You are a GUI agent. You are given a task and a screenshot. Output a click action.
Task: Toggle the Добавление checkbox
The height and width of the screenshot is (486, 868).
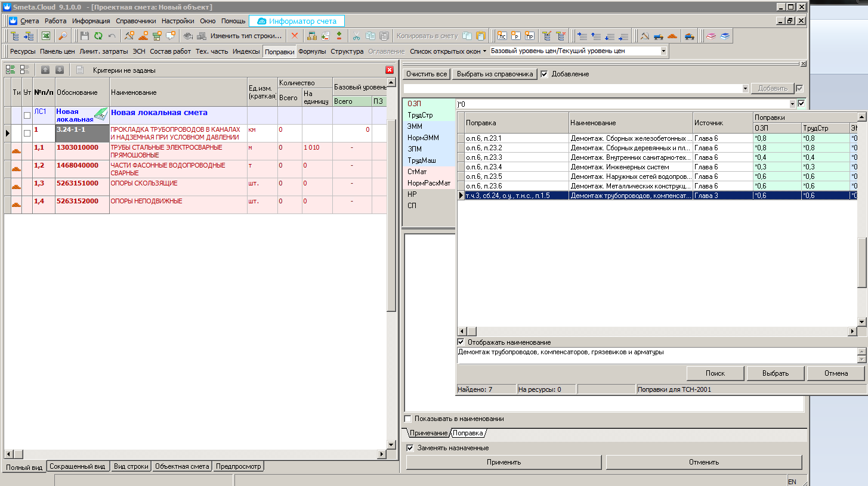coord(543,74)
